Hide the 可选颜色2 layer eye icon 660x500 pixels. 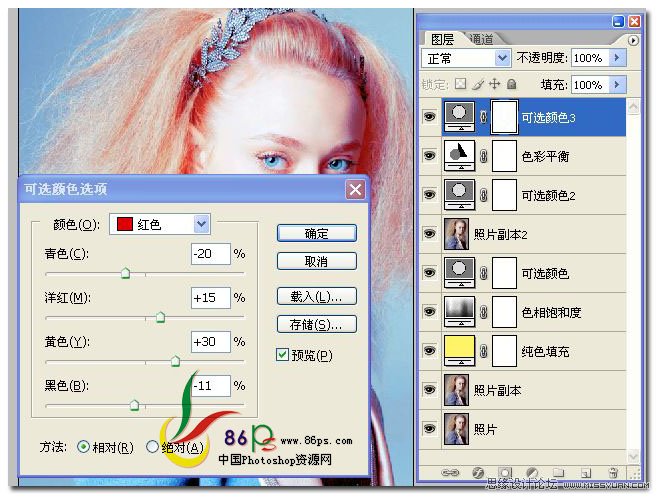tap(429, 194)
